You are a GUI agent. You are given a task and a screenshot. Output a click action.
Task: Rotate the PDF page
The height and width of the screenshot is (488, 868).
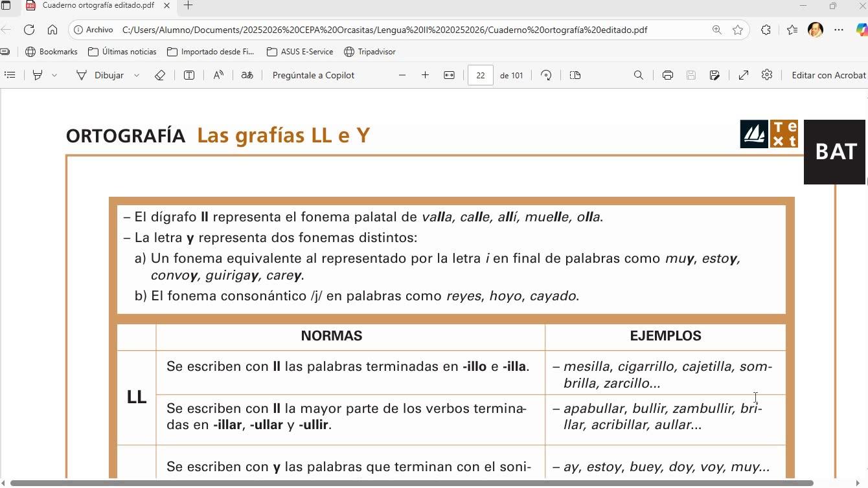pyautogui.click(x=546, y=75)
